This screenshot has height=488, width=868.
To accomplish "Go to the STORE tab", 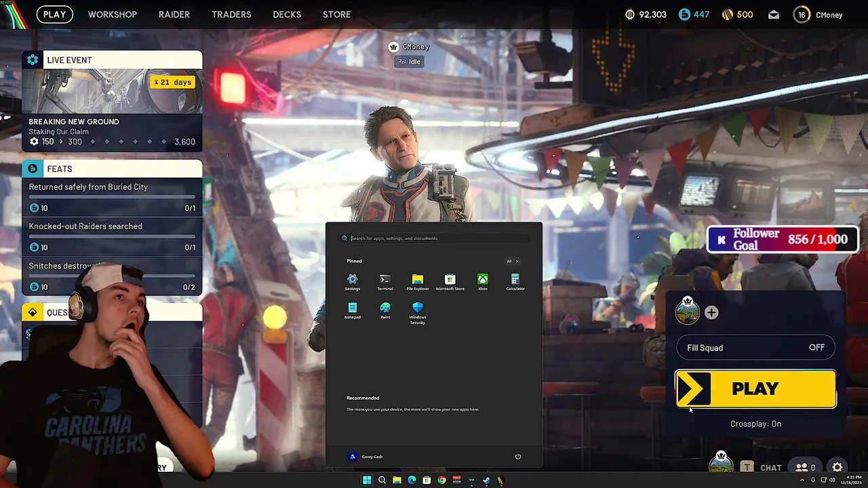I will (x=337, y=14).
